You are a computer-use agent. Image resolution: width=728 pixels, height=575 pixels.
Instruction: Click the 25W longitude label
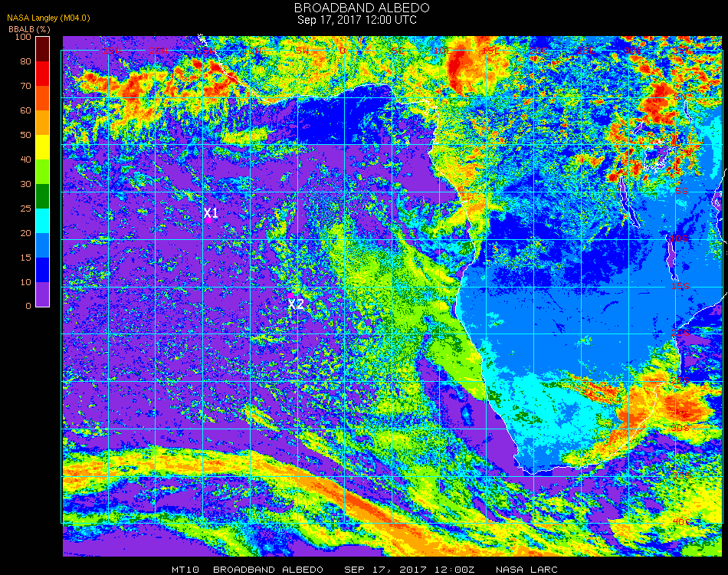(111, 51)
